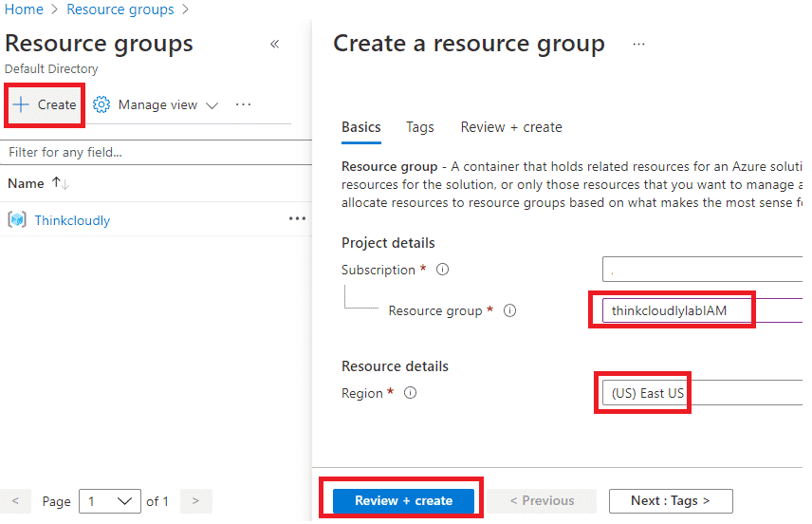Collapse the Resource groups pane

[275, 44]
